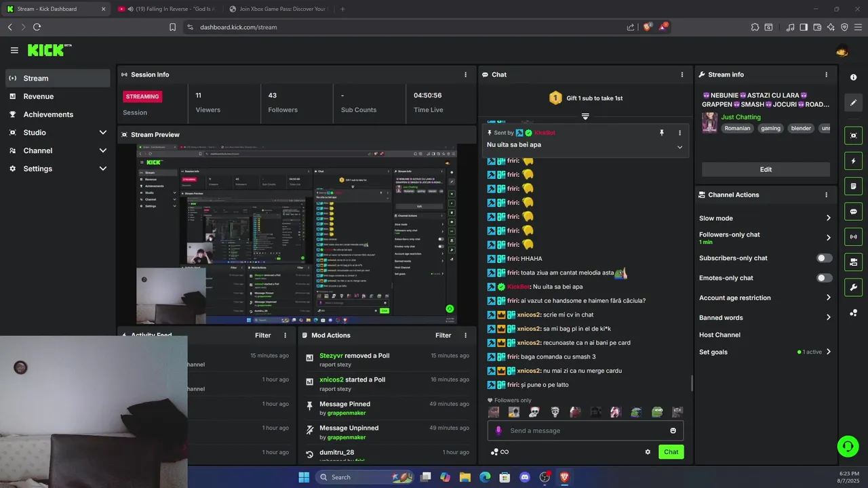Expand the pinned message chevron
The width and height of the screenshot is (868, 488).
[679, 147]
